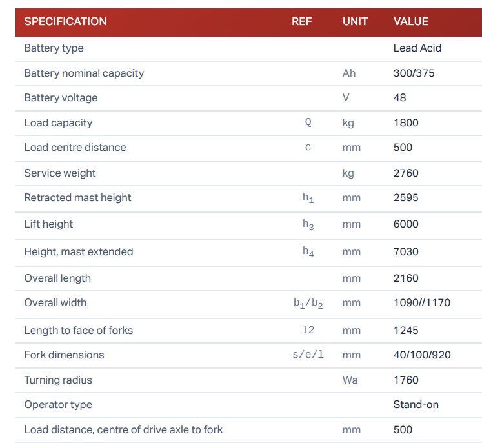Click the Battery voltage row label
Screen dimensions: 482x448
(x=61, y=98)
